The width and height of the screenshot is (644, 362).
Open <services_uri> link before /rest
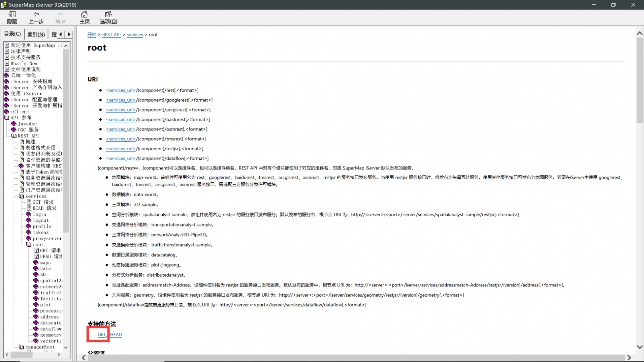pos(121,90)
